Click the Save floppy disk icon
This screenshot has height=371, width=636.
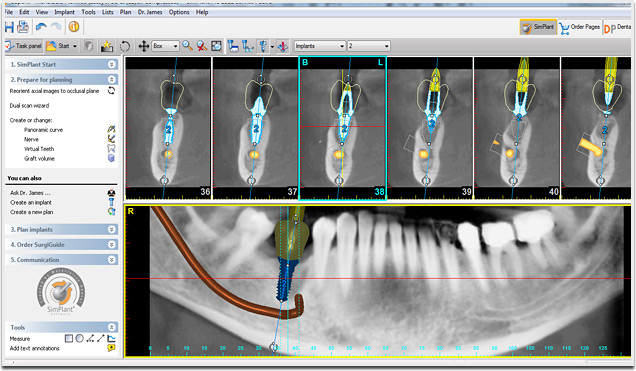[9, 27]
